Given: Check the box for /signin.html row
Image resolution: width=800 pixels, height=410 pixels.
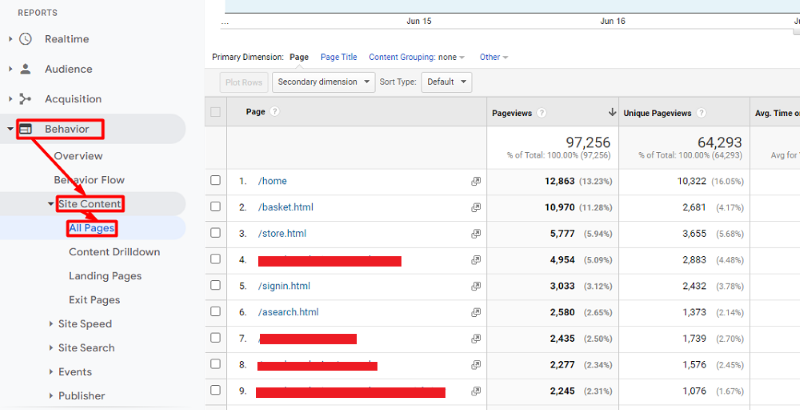Looking at the screenshot, I should tap(215, 285).
